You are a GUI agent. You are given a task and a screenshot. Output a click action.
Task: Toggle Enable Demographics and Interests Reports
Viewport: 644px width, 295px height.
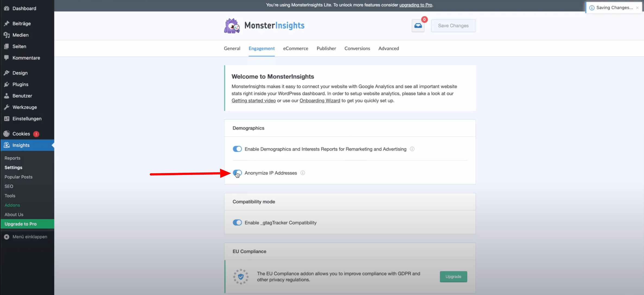237,149
